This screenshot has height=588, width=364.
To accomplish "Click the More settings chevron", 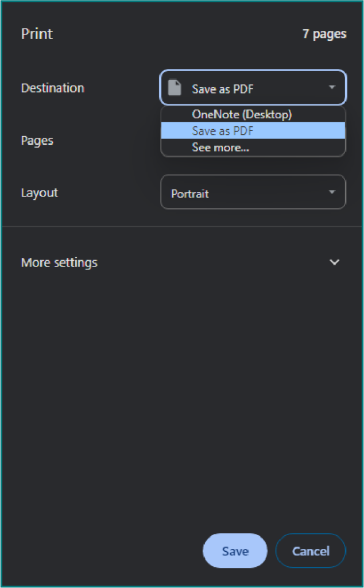I will pyautogui.click(x=335, y=262).
